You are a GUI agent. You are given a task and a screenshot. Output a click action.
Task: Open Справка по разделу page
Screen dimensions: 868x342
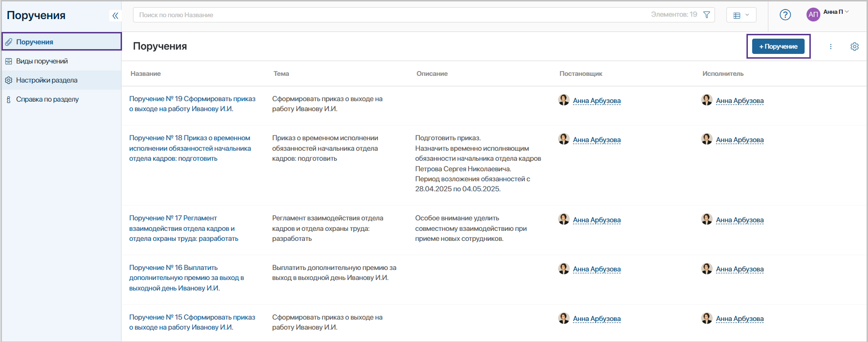(x=47, y=99)
